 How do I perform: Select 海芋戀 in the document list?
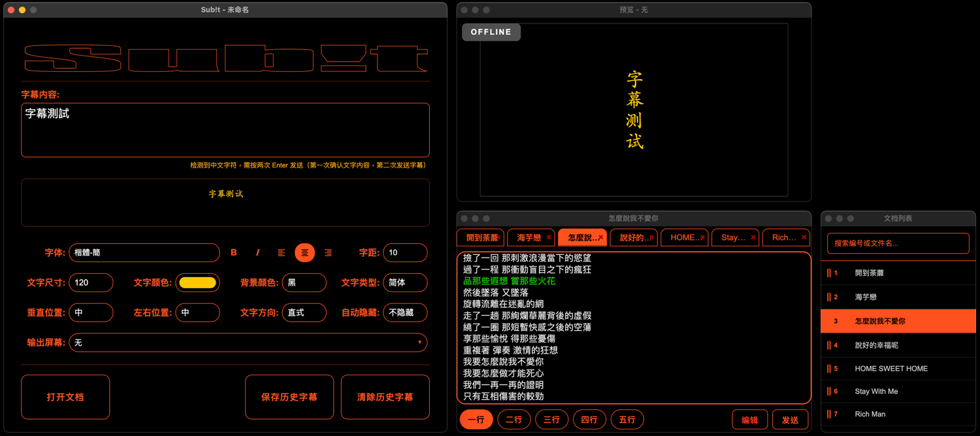(898, 297)
